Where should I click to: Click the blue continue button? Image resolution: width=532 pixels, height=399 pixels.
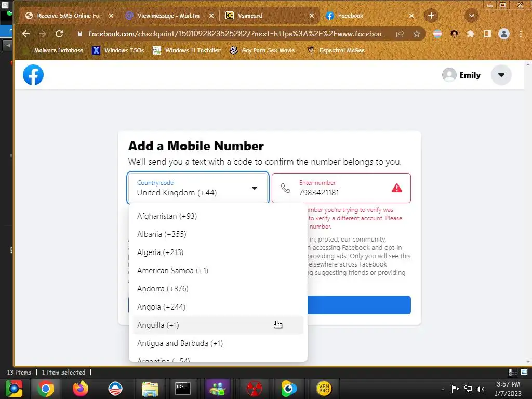(x=359, y=304)
